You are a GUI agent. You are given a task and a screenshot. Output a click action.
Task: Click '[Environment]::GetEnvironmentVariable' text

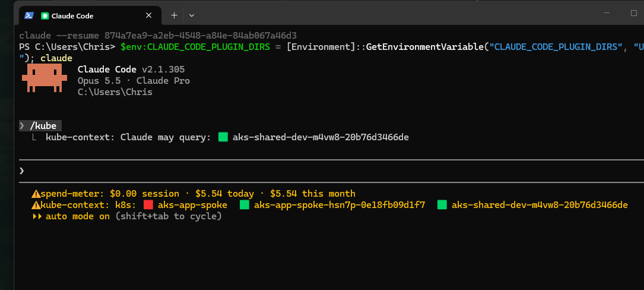point(385,47)
